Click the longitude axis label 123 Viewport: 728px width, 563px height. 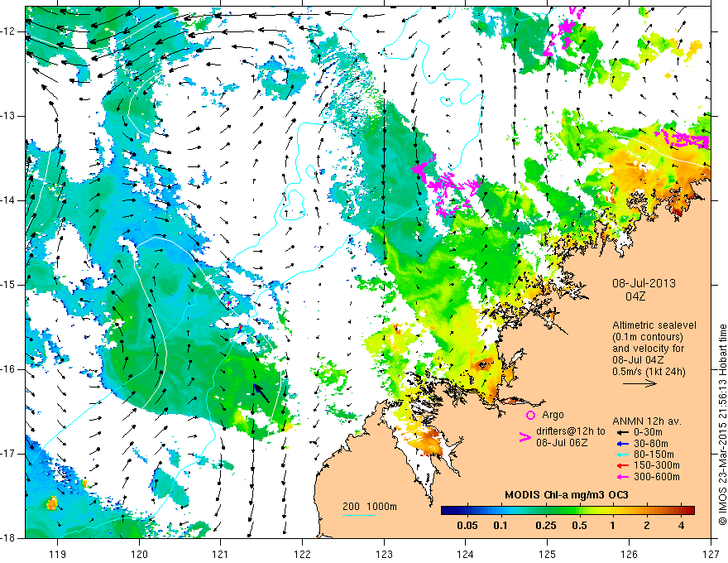point(384,555)
